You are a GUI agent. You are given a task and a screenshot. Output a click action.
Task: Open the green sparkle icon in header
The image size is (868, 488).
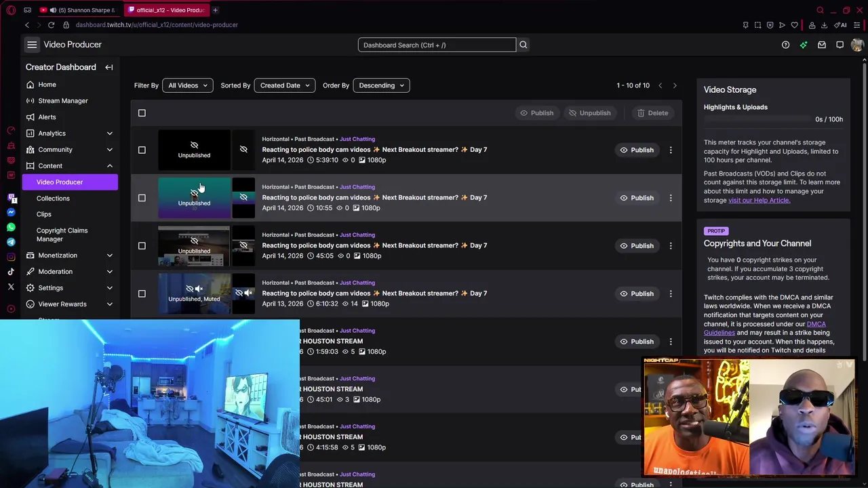click(804, 45)
